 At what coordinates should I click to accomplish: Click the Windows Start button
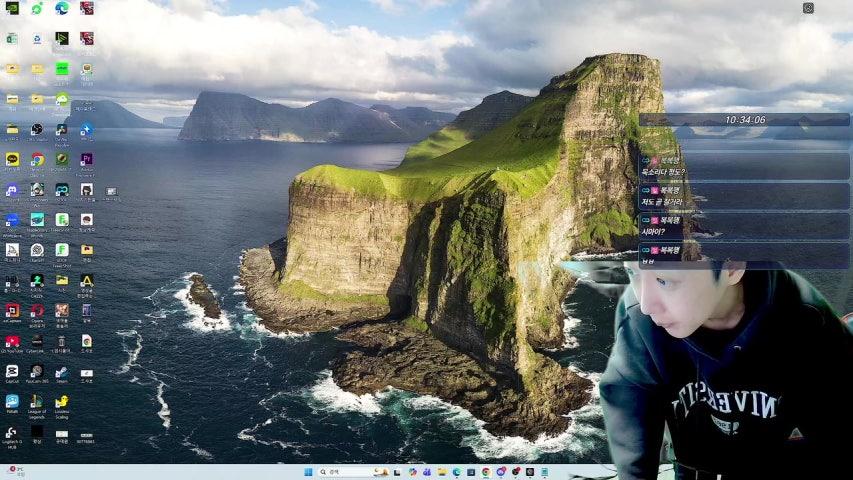[307, 472]
